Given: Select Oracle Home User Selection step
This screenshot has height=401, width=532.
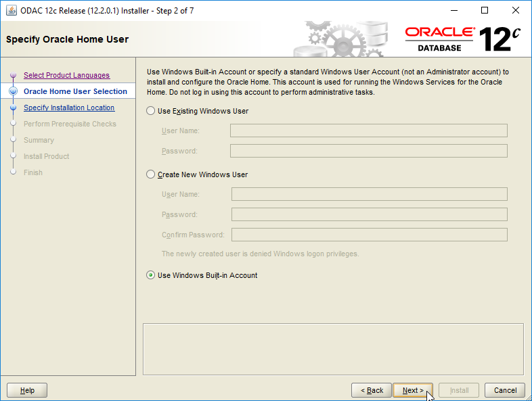Looking at the screenshot, I should (75, 91).
